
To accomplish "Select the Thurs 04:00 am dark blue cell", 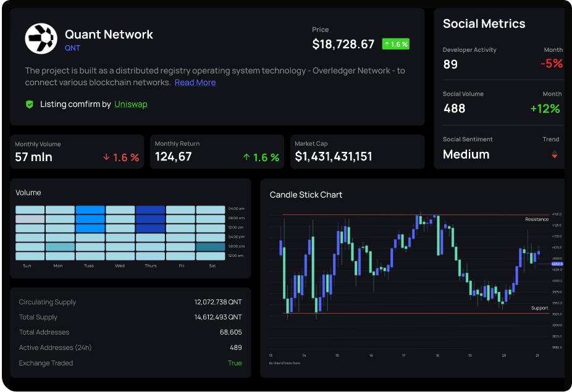I will (150, 210).
